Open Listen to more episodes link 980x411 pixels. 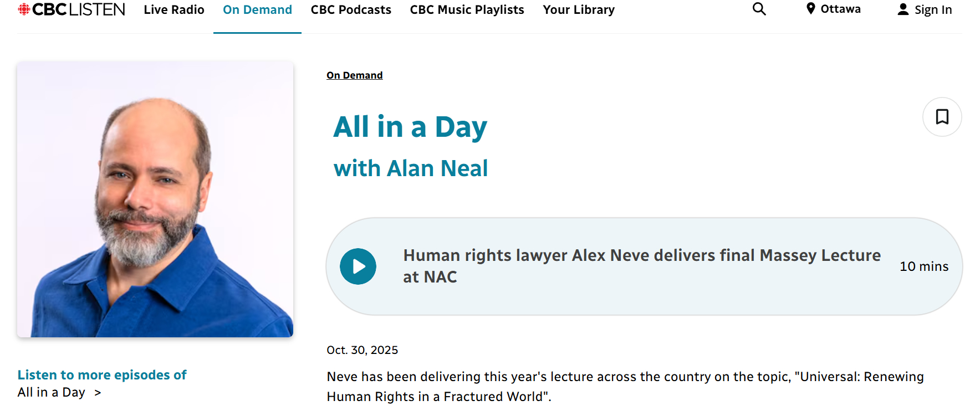102,375
